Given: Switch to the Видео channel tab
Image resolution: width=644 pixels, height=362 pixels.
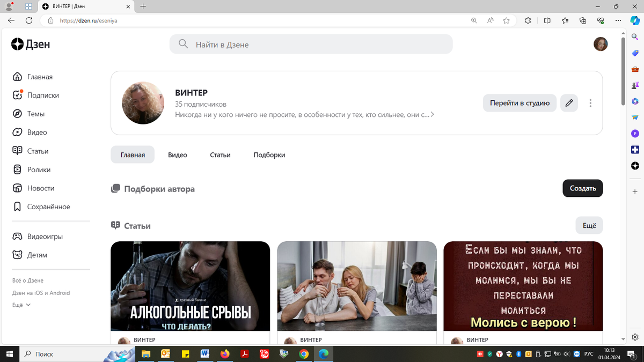Looking at the screenshot, I should point(178,154).
